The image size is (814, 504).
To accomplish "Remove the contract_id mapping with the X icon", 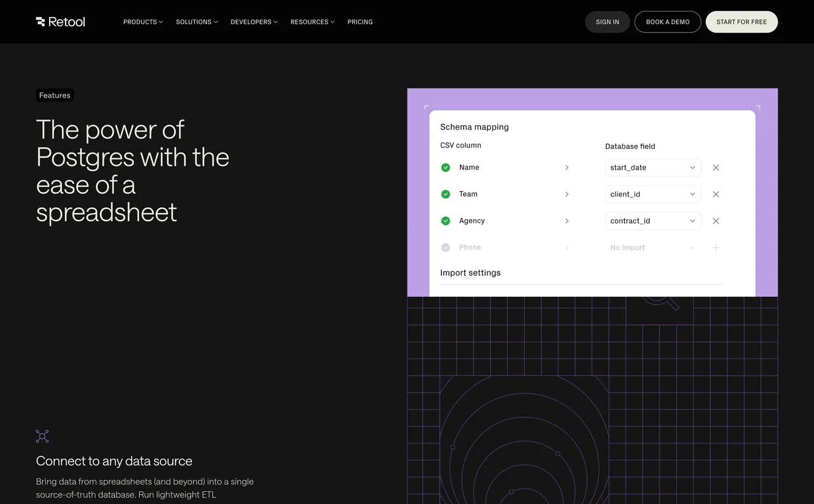I will [715, 221].
